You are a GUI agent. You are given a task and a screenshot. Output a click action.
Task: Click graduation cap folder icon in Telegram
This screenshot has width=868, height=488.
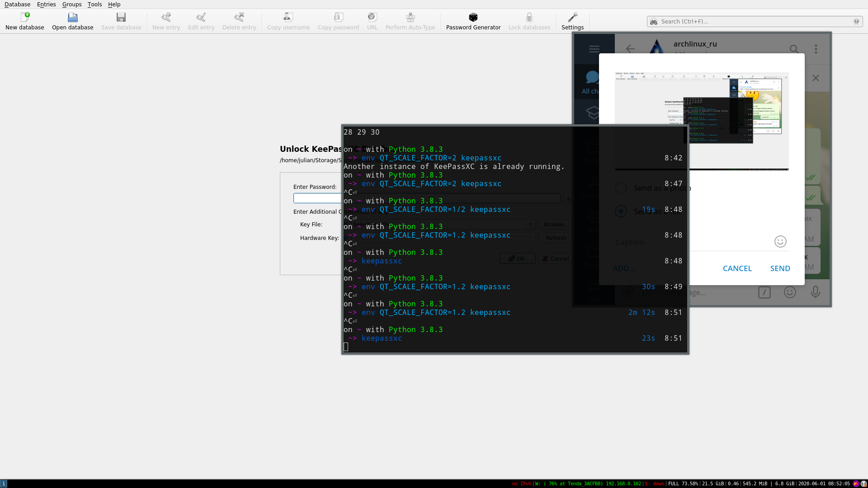[592, 113]
